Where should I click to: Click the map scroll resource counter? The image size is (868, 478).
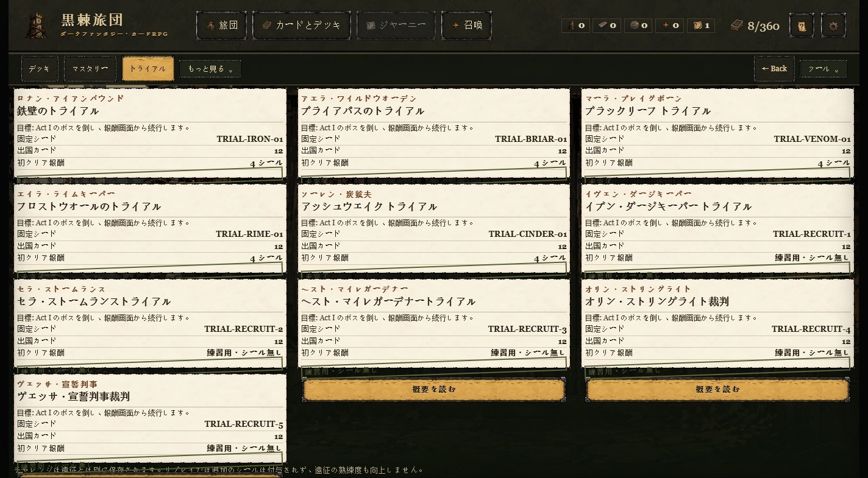pos(701,26)
